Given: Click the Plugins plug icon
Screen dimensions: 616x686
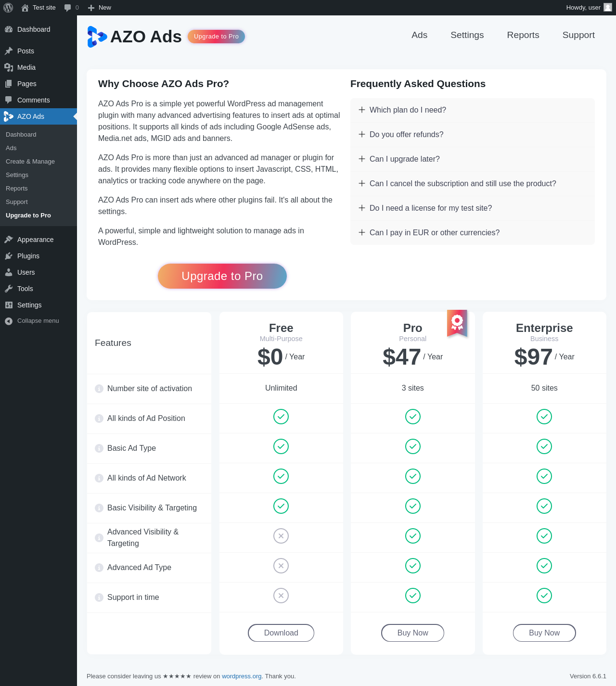Looking at the screenshot, I should 9,256.
